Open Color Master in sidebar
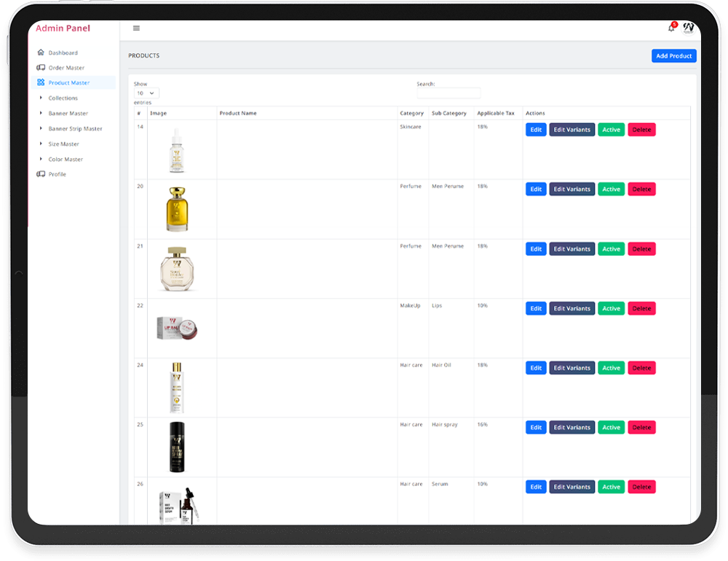The height and width of the screenshot is (561, 728). [66, 160]
